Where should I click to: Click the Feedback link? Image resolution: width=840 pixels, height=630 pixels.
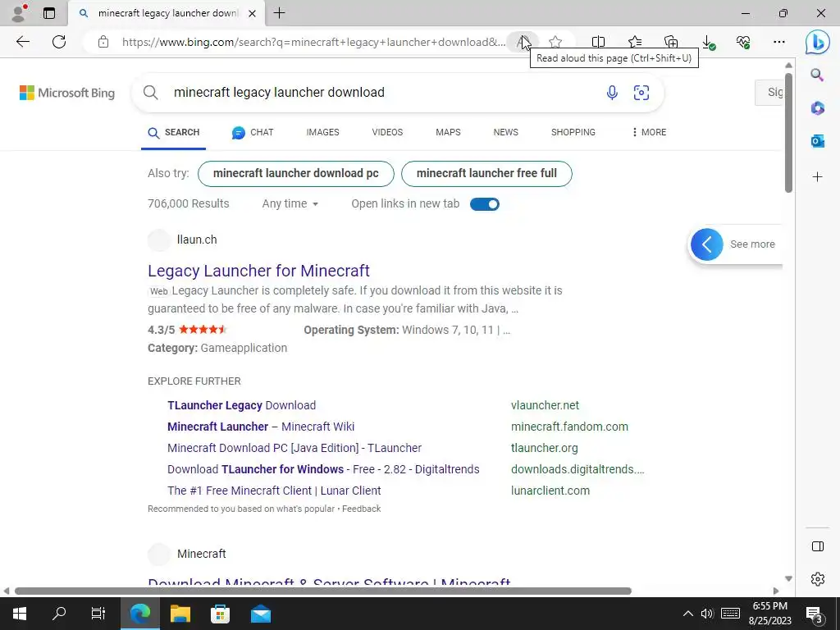362,509
